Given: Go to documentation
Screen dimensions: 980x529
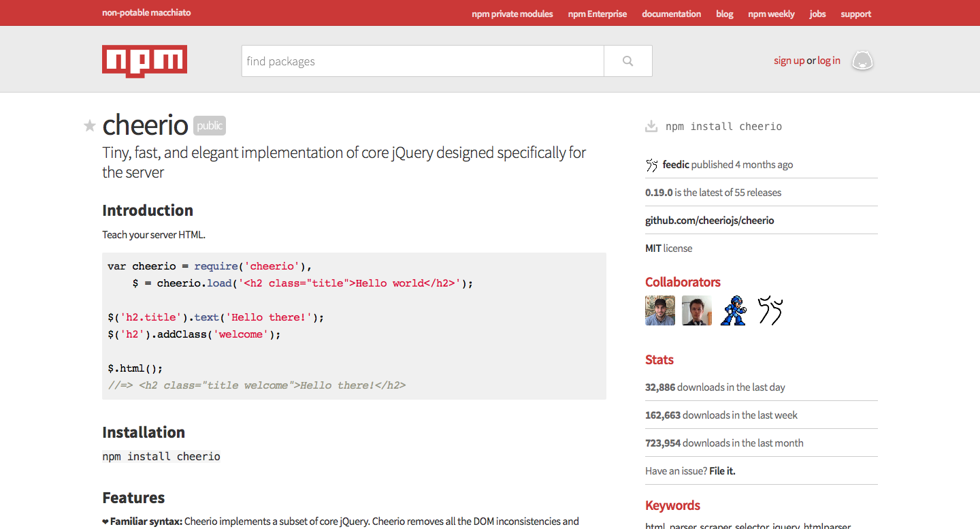Looking at the screenshot, I should click(671, 14).
